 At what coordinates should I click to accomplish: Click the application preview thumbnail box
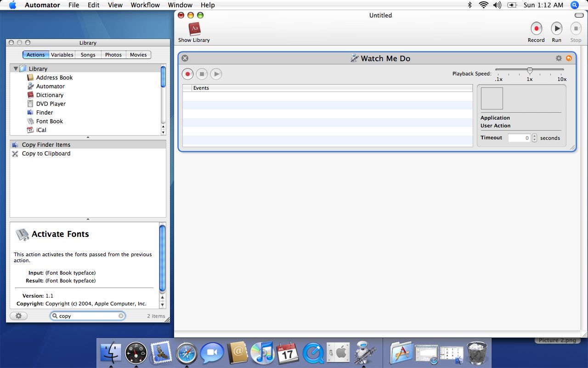(492, 98)
